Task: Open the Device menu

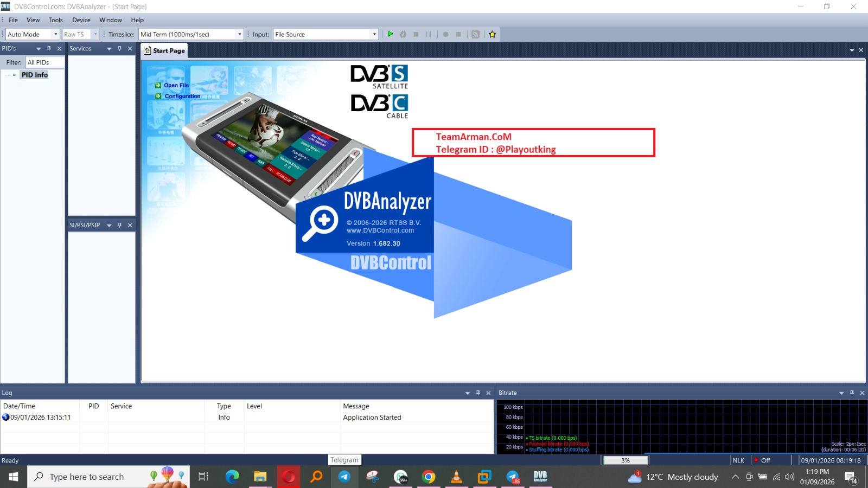Action: click(81, 20)
